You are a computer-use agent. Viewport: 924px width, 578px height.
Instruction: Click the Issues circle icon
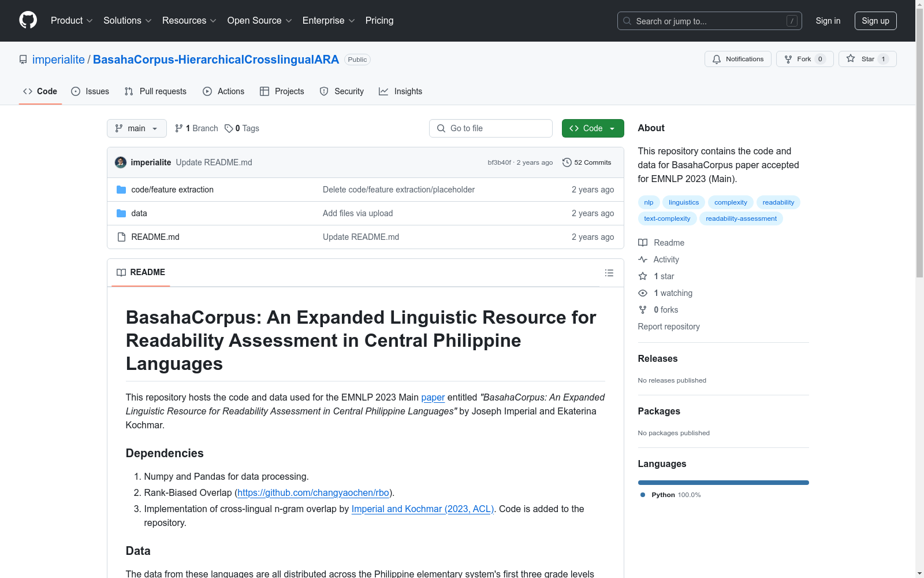pyautogui.click(x=76, y=91)
